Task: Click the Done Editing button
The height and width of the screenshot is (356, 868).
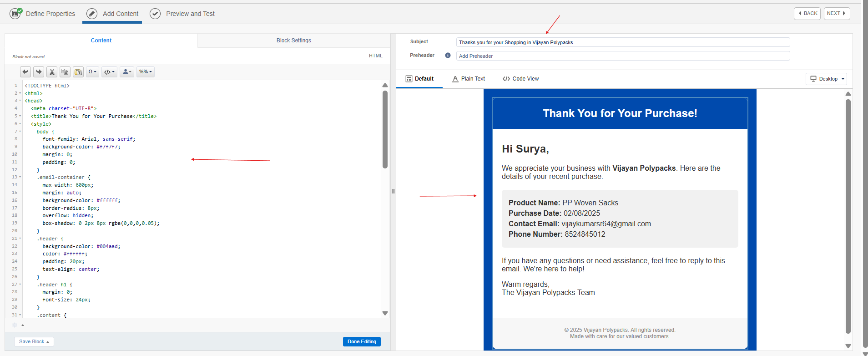Action: click(x=362, y=342)
